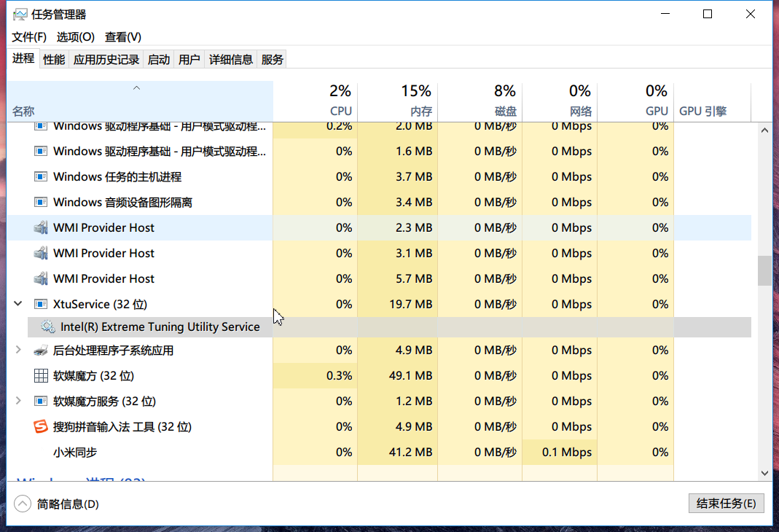This screenshot has height=532, width=779.
Task: Collapse the XtuService (32 位) group
Action: (17, 304)
